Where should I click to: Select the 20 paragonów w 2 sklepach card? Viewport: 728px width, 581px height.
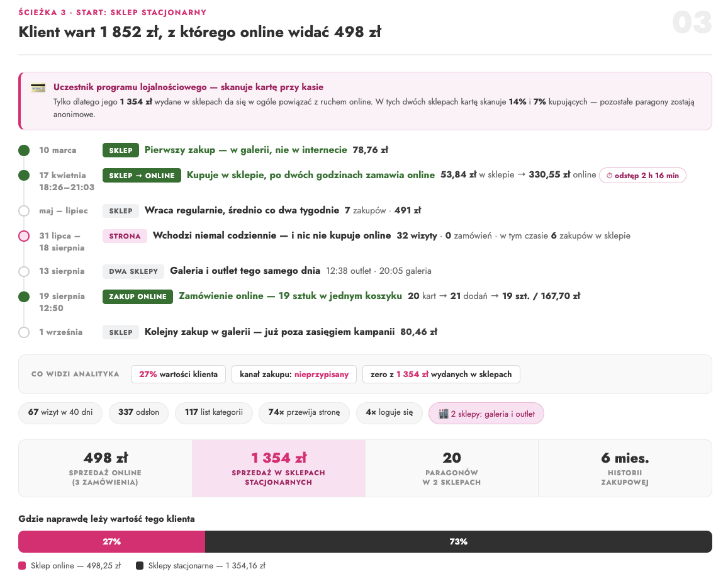[452, 468]
